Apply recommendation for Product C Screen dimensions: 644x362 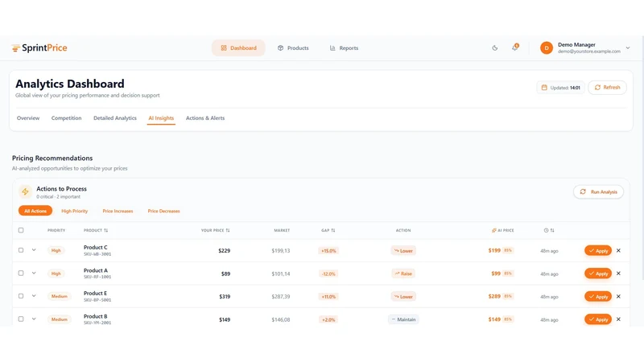pos(598,251)
